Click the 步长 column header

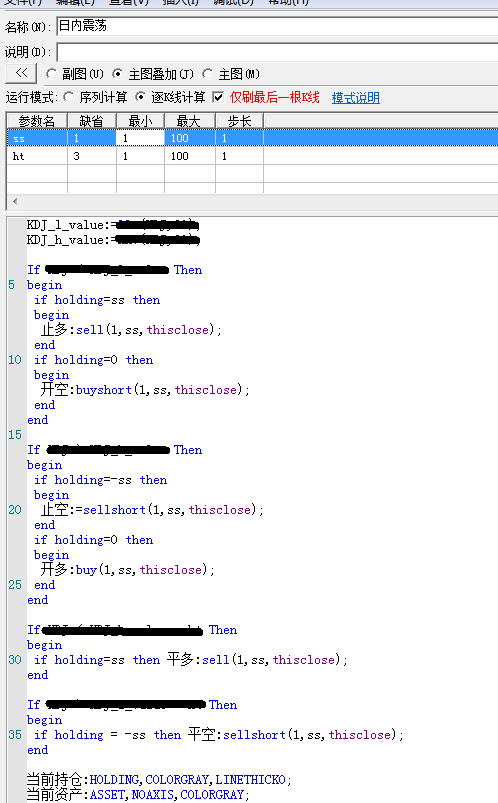point(239,121)
